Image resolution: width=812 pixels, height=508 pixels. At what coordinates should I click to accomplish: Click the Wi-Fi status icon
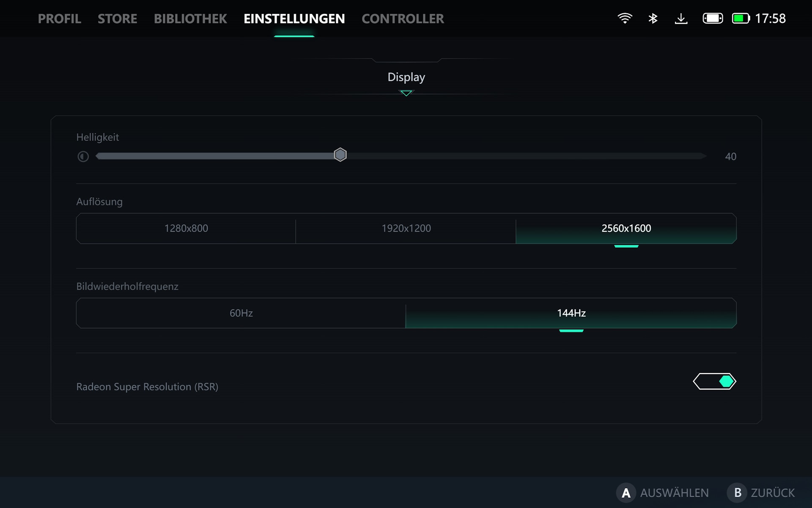click(625, 19)
